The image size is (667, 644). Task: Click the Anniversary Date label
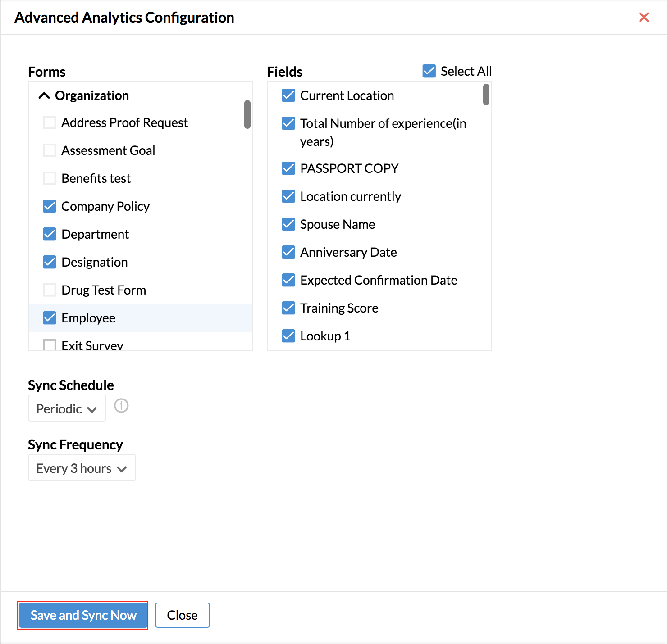[348, 252]
